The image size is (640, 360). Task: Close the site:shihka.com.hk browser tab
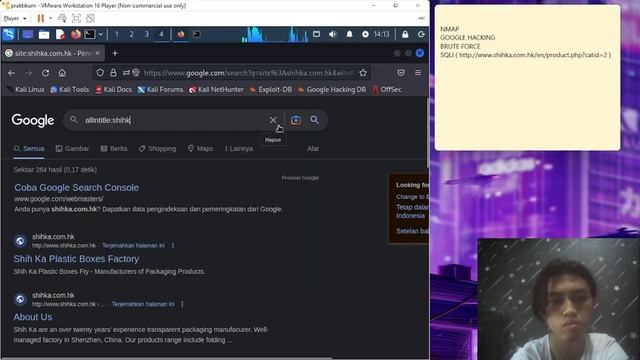(98, 53)
